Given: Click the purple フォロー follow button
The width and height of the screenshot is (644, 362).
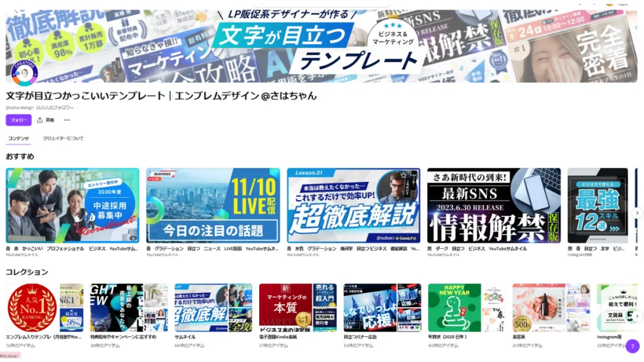Looking at the screenshot, I should point(18,120).
